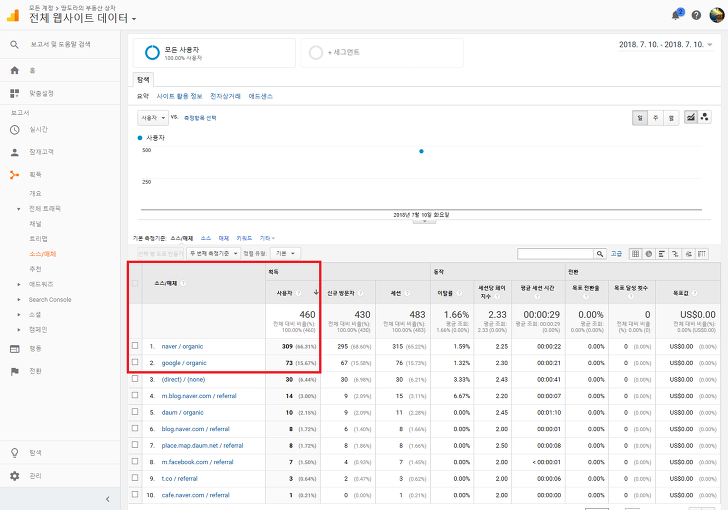The image size is (728, 510).
Task: Check the blog.naver.com / referral row checkbox
Action: tap(135, 428)
